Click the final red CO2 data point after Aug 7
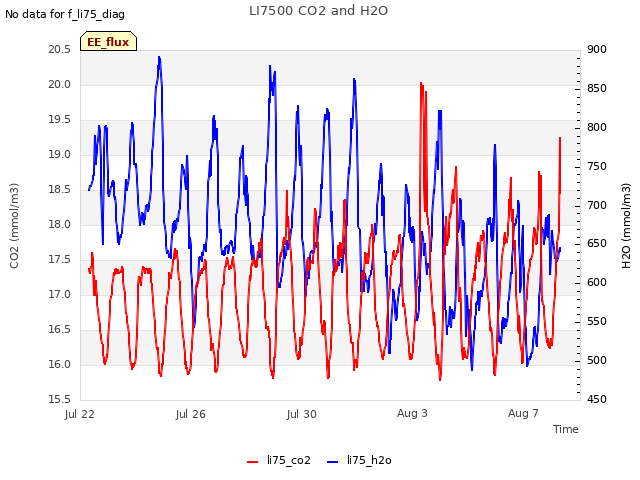This screenshot has width=640, height=480. click(x=560, y=138)
